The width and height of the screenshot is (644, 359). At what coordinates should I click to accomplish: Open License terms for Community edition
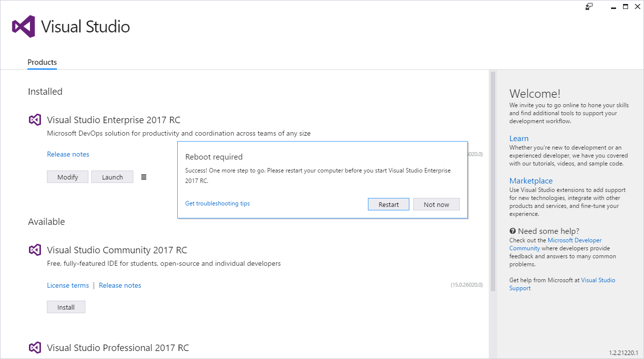pyautogui.click(x=68, y=285)
